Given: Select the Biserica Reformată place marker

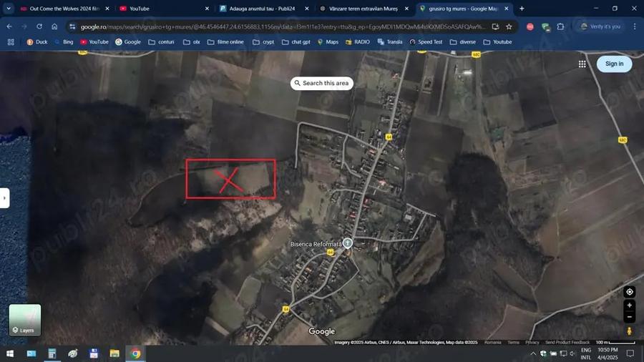Looking at the screenshot, I should tap(348, 243).
